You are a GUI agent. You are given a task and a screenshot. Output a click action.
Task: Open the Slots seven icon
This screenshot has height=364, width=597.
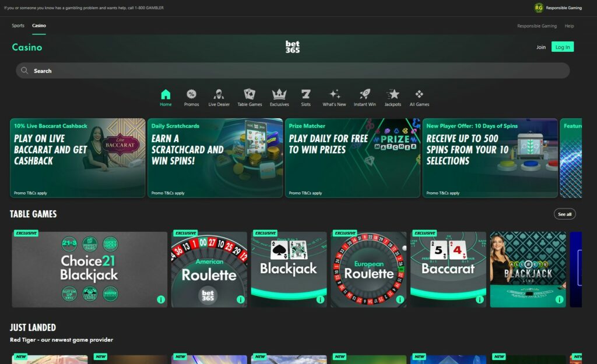pos(305,94)
